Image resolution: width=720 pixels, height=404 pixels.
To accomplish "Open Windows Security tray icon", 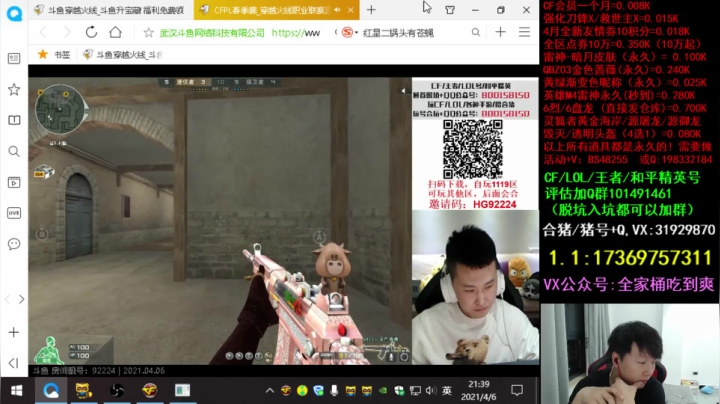I will coord(399,391).
